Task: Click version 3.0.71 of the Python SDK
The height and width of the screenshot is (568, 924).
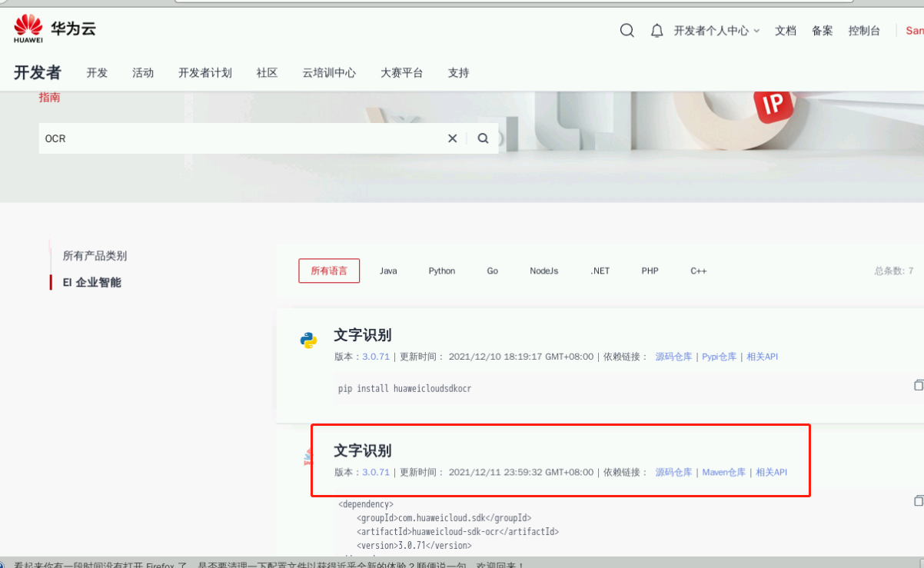Action: 376,357
